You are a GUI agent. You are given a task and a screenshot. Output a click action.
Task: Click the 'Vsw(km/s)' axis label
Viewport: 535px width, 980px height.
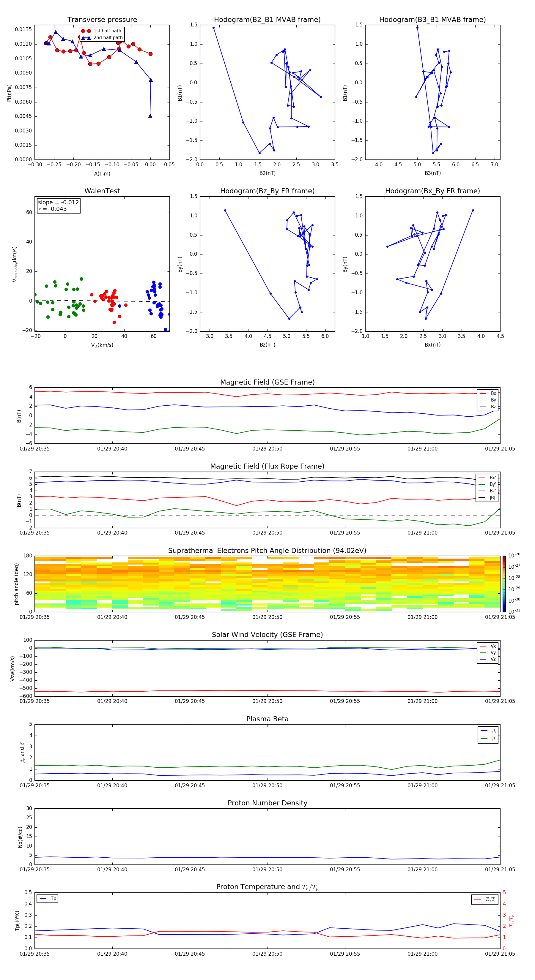tap(13, 668)
